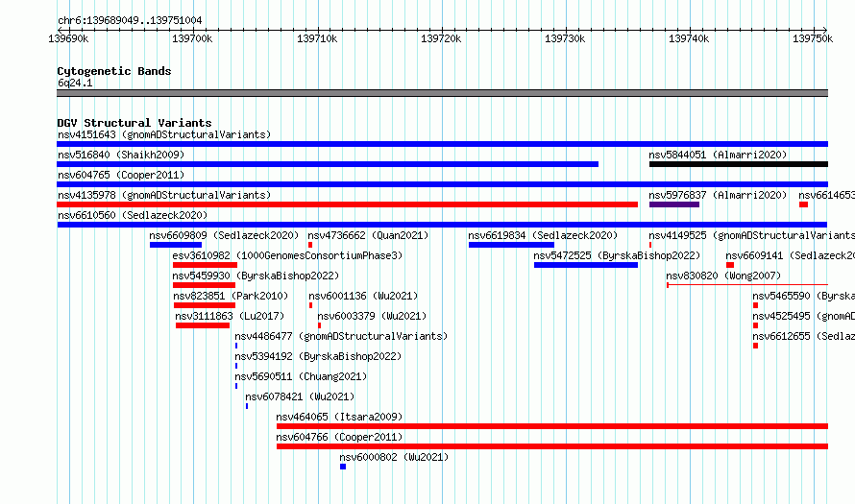The width and height of the screenshot is (855, 504).
Task: Open nsv5472525 (ByrskaBishop2022) label
Action: tap(617, 255)
